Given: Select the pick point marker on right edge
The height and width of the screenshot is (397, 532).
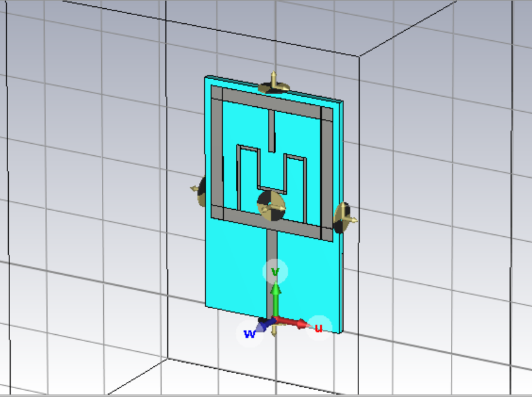Looking at the screenshot, I should [343, 217].
